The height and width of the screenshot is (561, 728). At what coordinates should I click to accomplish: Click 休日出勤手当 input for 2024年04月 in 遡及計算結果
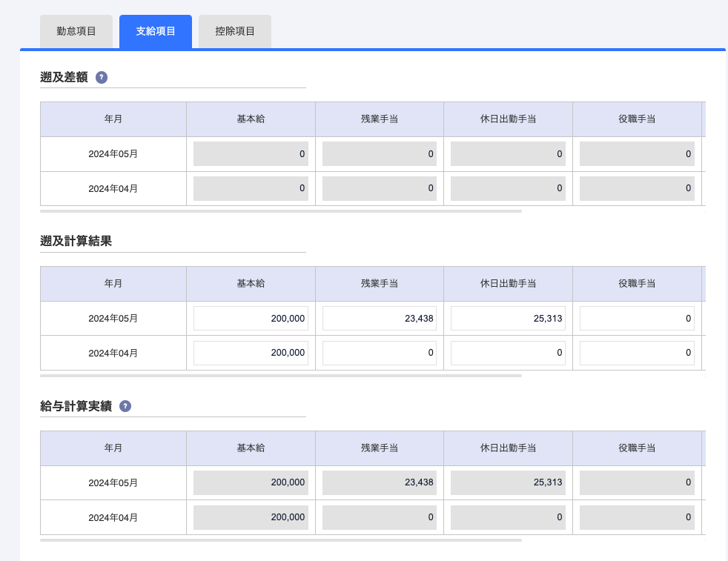tap(508, 353)
